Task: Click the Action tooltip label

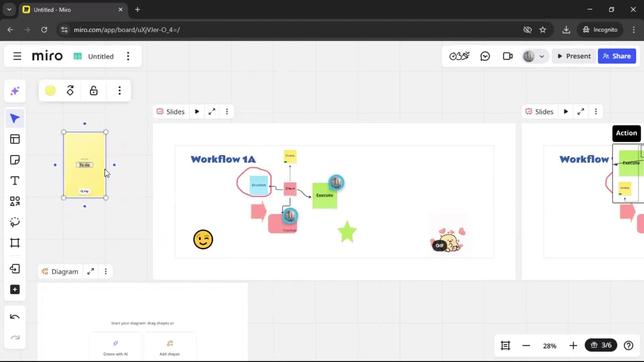Action: [x=626, y=133]
